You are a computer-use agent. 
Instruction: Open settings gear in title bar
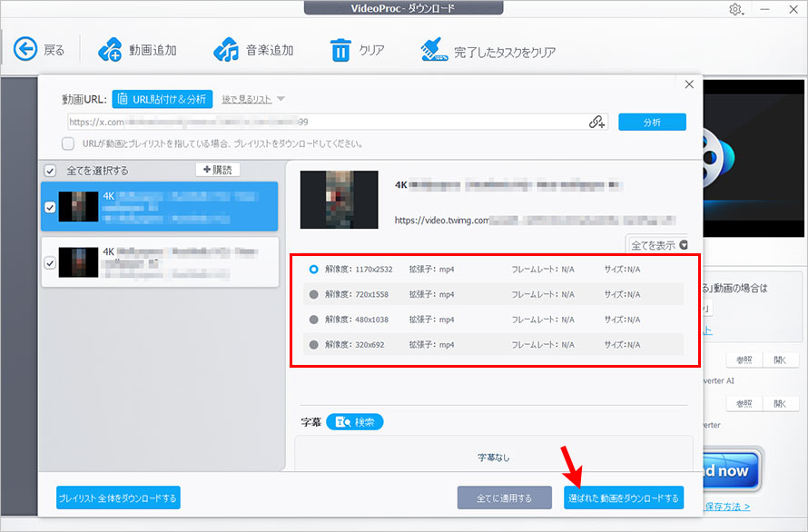coord(735,9)
